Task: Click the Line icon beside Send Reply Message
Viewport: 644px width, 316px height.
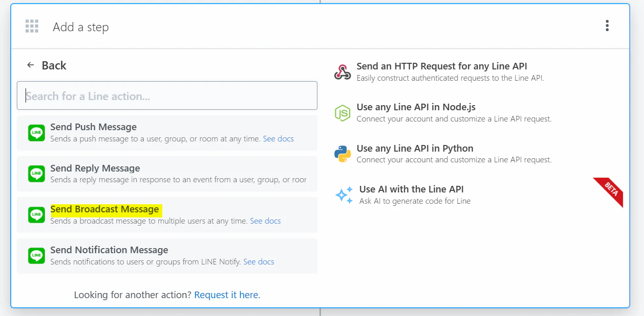Action: coord(37,174)
